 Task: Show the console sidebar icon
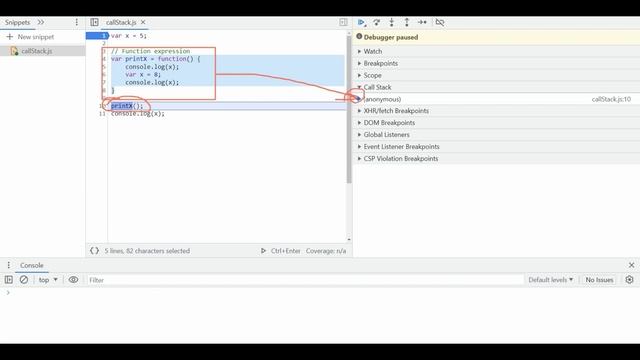click(x=9, y=280)
